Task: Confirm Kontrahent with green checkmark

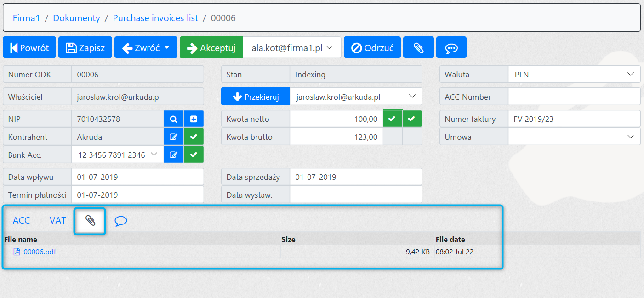Action: [x=194, y=137]
